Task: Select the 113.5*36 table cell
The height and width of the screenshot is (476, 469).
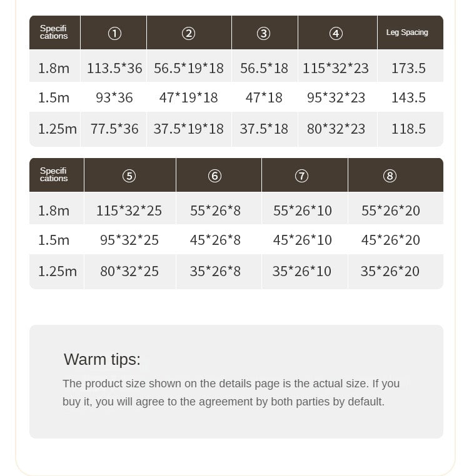Action: point(114,68)
